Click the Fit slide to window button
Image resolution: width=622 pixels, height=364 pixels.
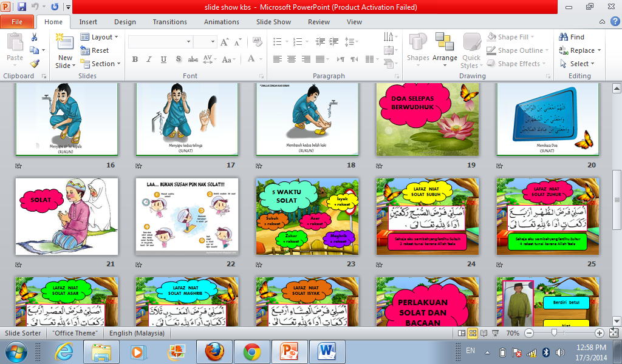pos(615,332)
